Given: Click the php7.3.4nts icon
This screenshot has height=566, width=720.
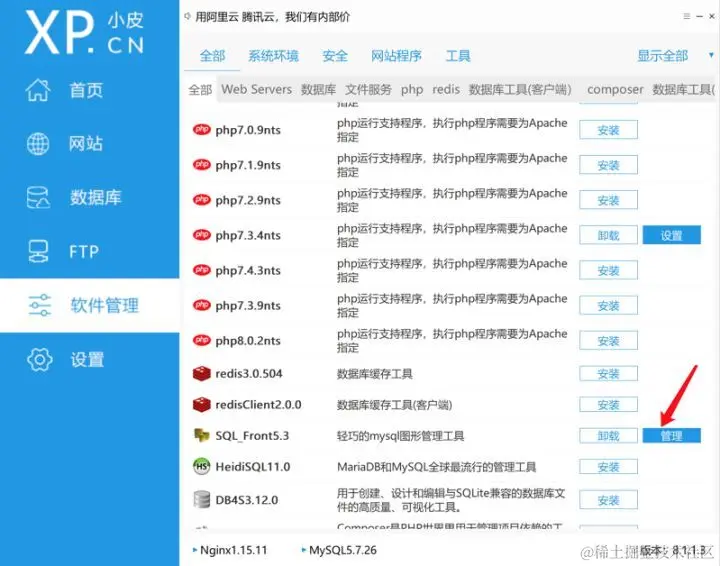Looking at the screenshot, I should click(202, 235).
